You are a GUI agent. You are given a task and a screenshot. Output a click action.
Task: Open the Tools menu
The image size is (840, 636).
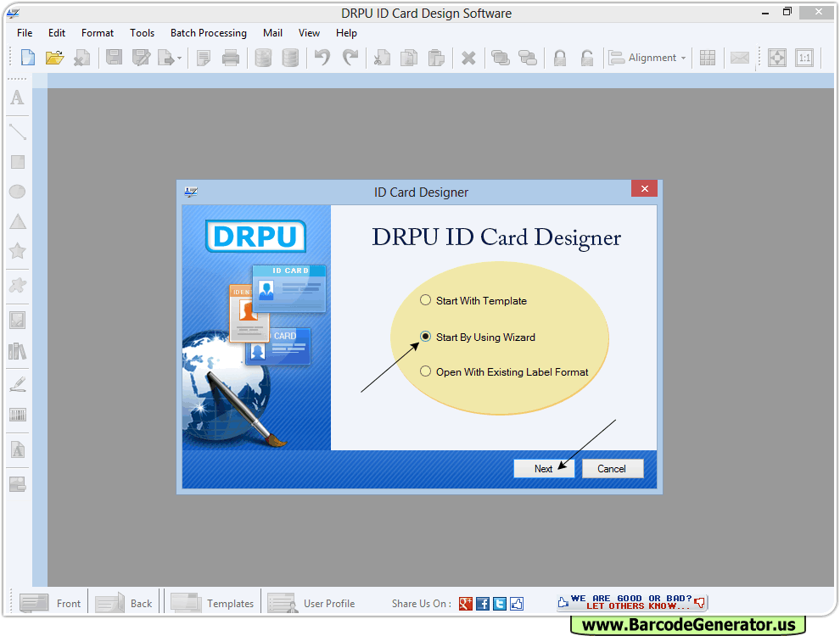(142, 33)
